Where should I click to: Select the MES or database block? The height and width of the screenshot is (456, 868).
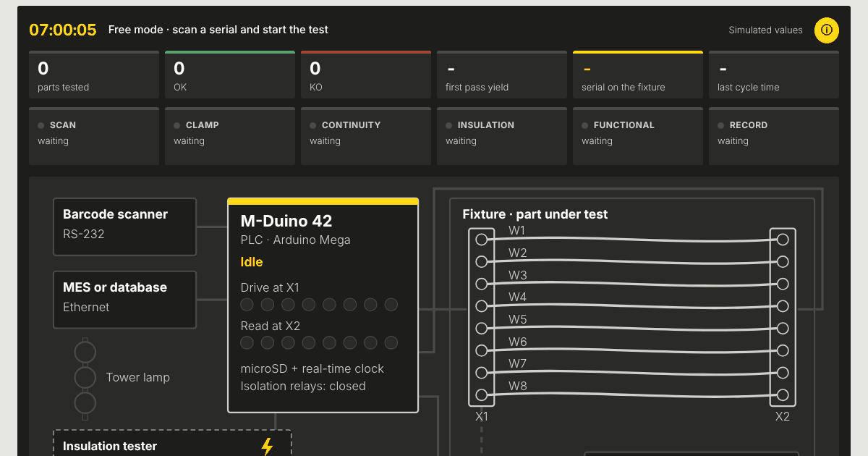coord(125,300)
